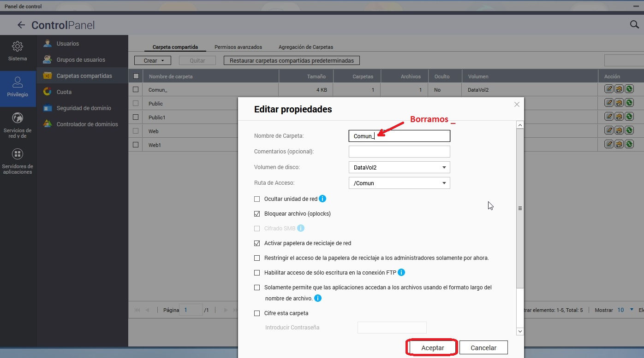Uncheck Bloquear archivo (oplocks)
Screen dimensions: 644x358
point(257,214)
